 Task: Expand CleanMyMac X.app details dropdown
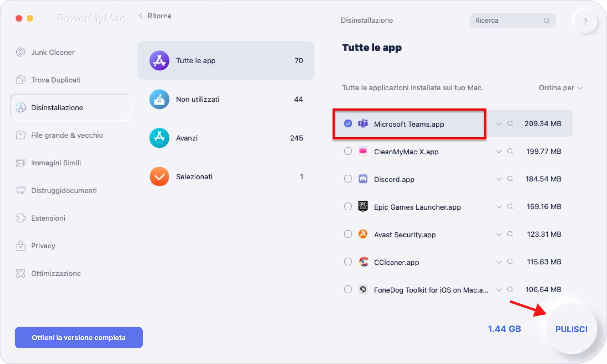coord(499,152)
